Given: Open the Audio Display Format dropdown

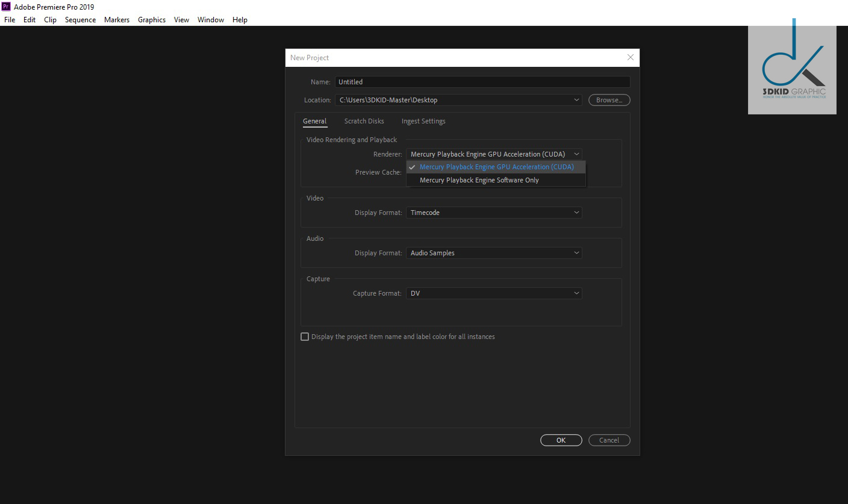Looking at the screenshot, I should [494, 253].
